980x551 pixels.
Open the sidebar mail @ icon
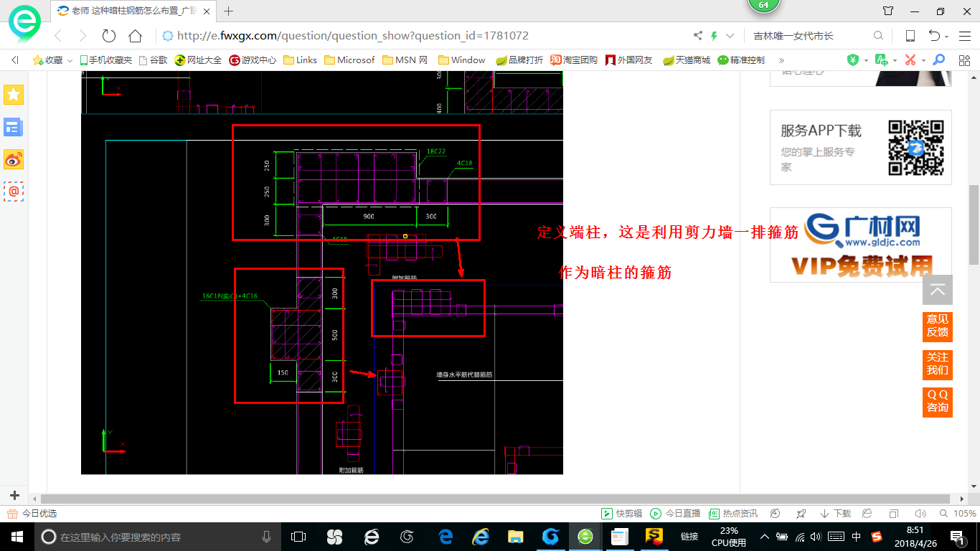pyautogui.click(x=14, y=192)
